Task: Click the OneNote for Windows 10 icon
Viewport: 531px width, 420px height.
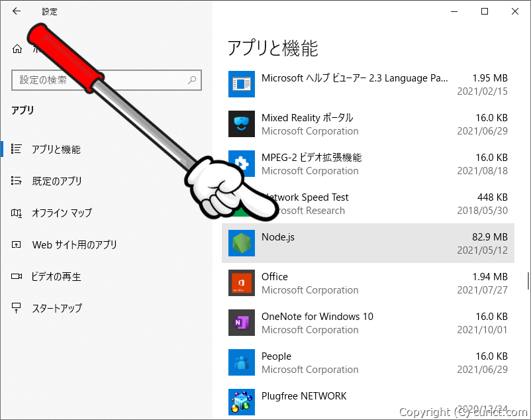Action: (x=241, y=323)
